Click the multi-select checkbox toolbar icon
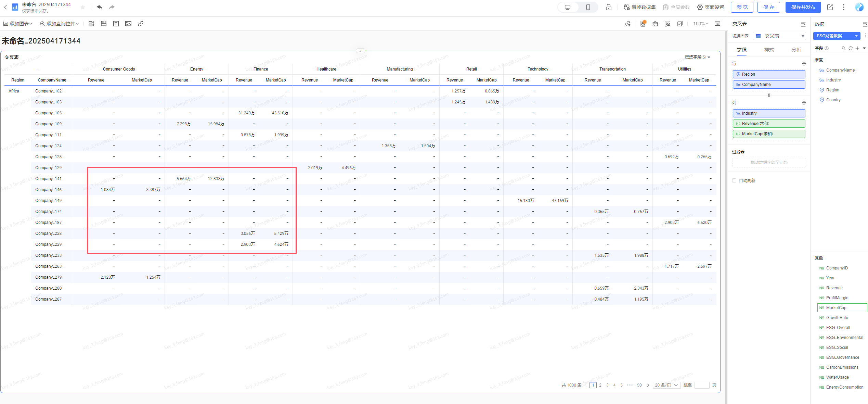The height and width of the screenshot is (404, 868). pyautogui.click(x=680, y=24)
